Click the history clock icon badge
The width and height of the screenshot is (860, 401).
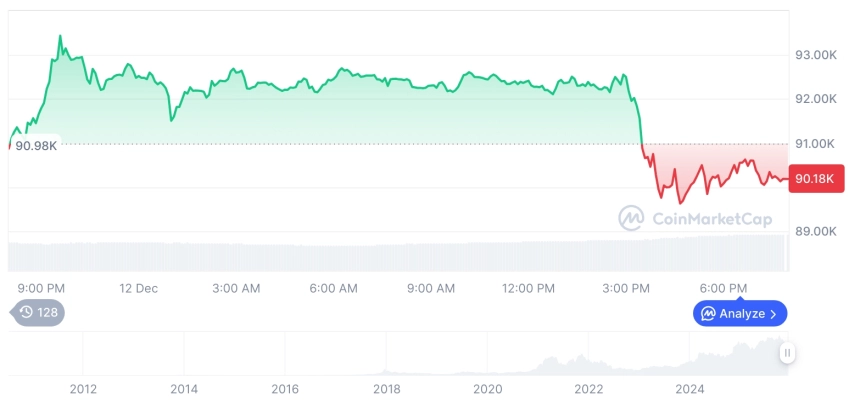point(40,312)
